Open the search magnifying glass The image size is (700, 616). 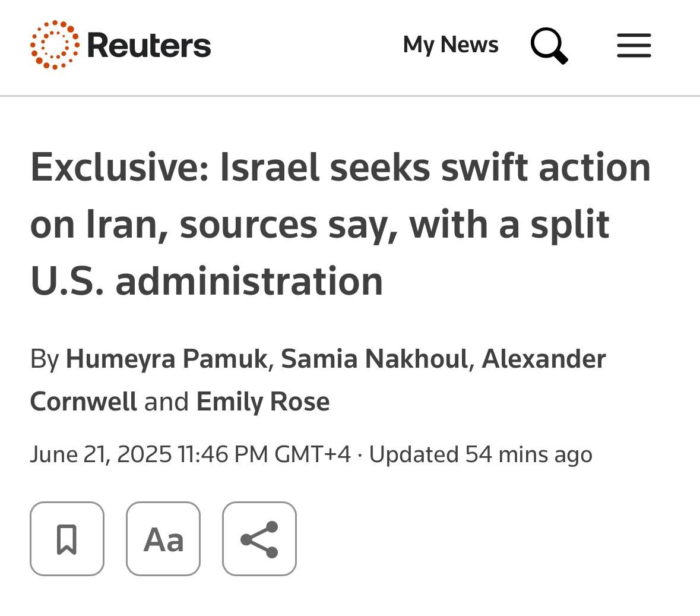tap(549, 46)
